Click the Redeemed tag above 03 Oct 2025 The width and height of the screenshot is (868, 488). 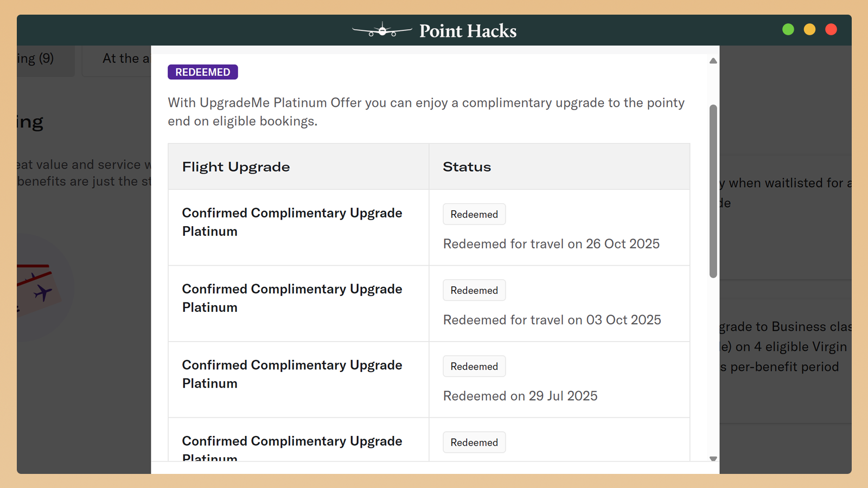coord(474,290)
